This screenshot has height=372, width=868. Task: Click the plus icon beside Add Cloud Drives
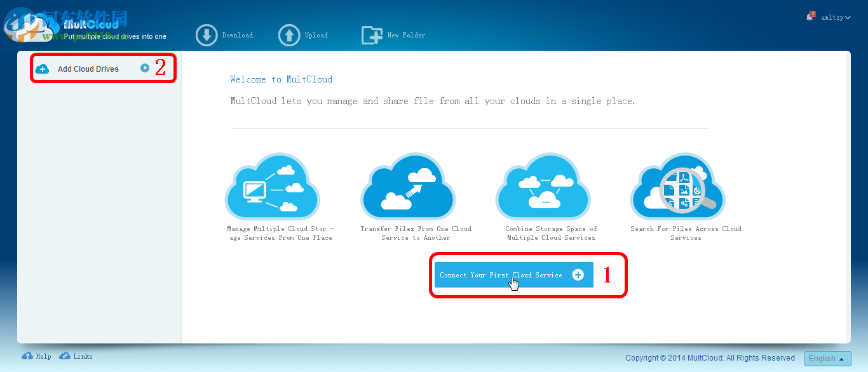43,69
